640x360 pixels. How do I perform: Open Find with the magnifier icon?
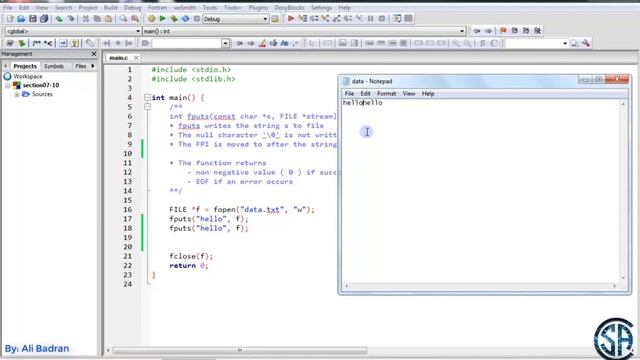click(123, 19)
